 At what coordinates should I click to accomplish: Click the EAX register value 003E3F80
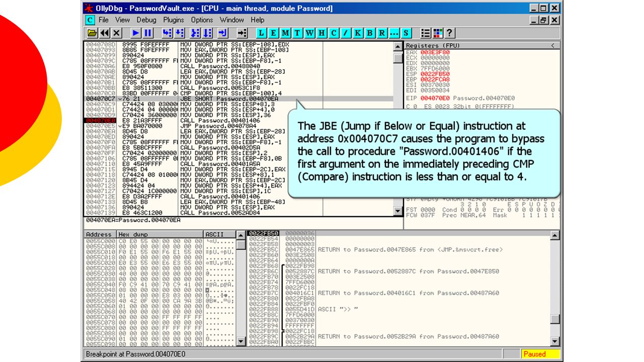point(435,52)
